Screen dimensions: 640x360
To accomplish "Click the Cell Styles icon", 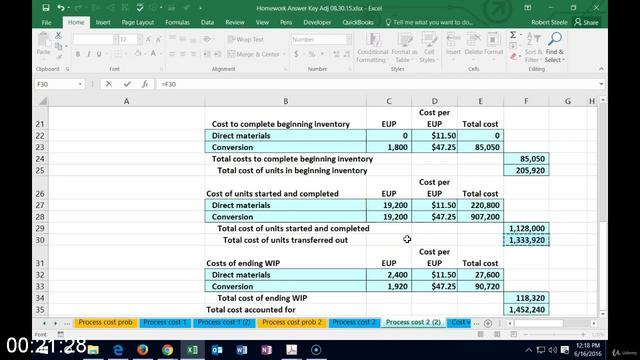I will tap(429, 40).
